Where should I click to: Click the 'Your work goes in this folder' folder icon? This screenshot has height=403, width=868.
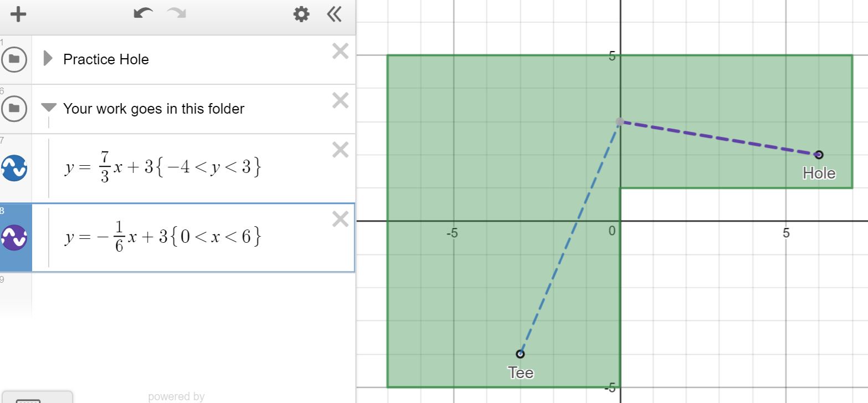[x=14, y=109]
